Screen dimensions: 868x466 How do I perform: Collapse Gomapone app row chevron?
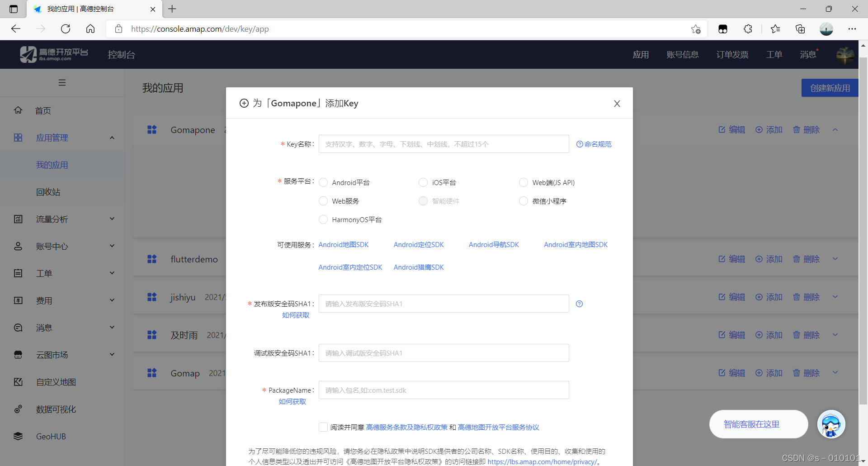(x=835, y=130)
